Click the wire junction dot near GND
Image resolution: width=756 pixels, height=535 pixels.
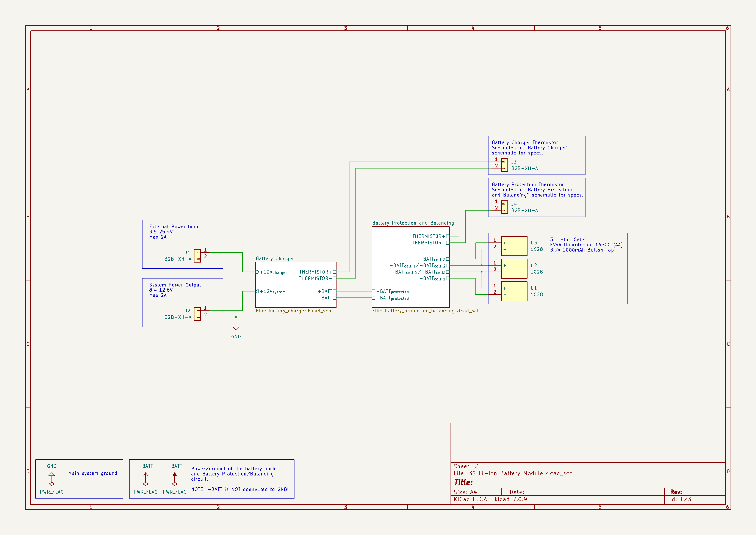(x=236, y=317)
